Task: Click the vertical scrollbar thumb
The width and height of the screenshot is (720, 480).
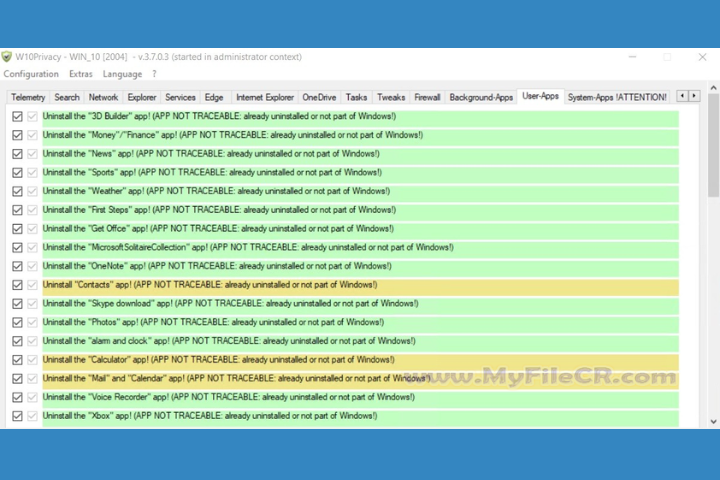Action: pyautogui.click(x=713, y=145)
